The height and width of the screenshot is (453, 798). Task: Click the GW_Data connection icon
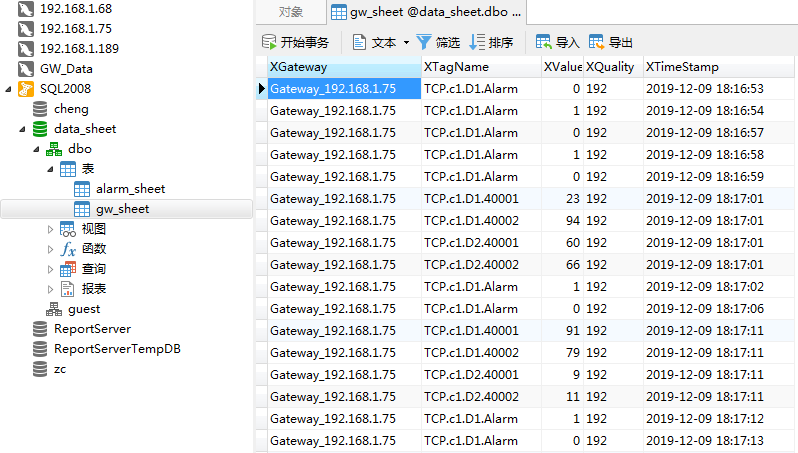pyautogui.click(x=25, y=69)
